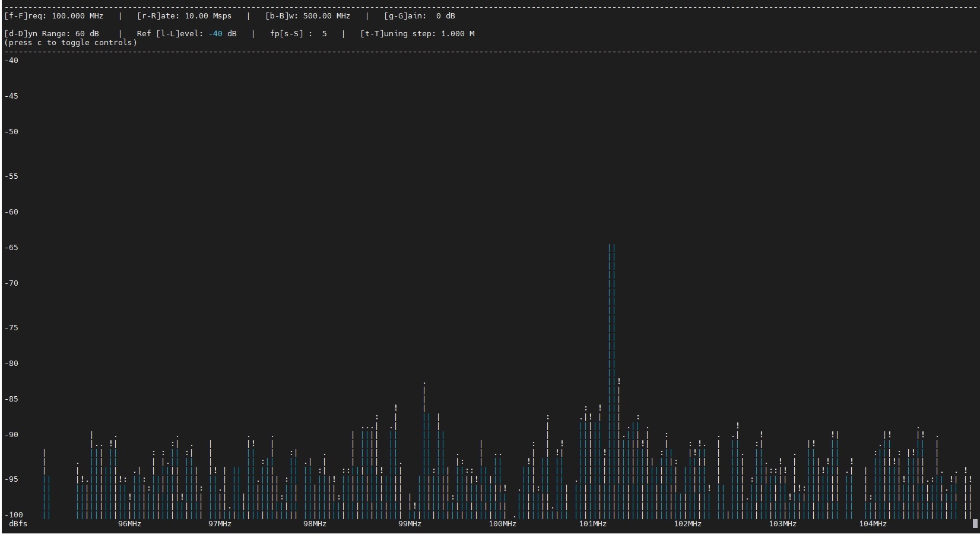This screenshot has width=980, height=534.
Task: Click the 96MHz frequency axis label
Action: (129, 524)
